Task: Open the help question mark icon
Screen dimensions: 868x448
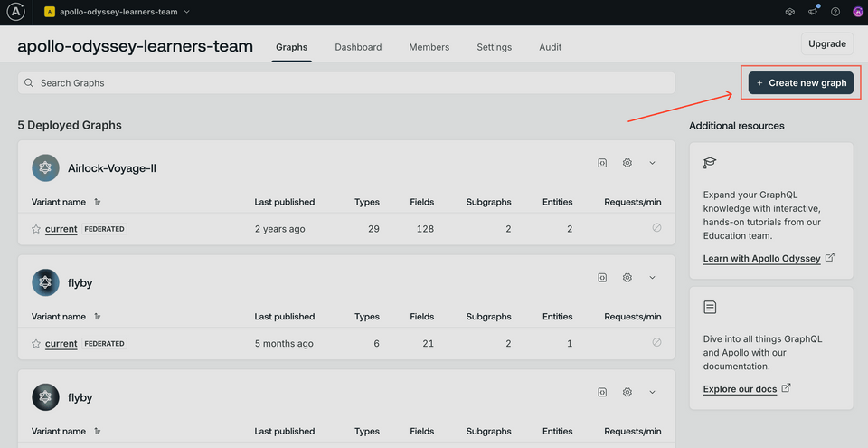Action: coord(835,12)
